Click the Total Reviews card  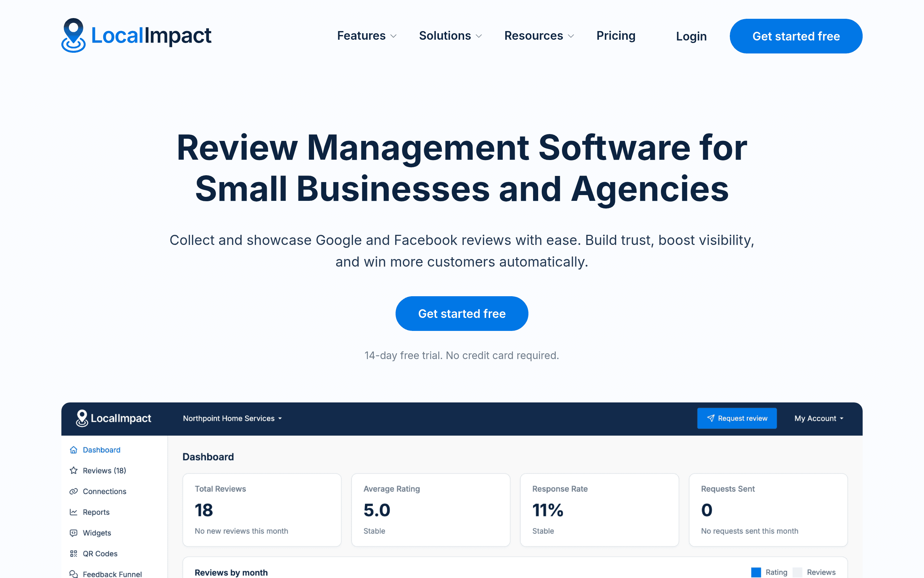pyautogui.click(x=262, y=510)
